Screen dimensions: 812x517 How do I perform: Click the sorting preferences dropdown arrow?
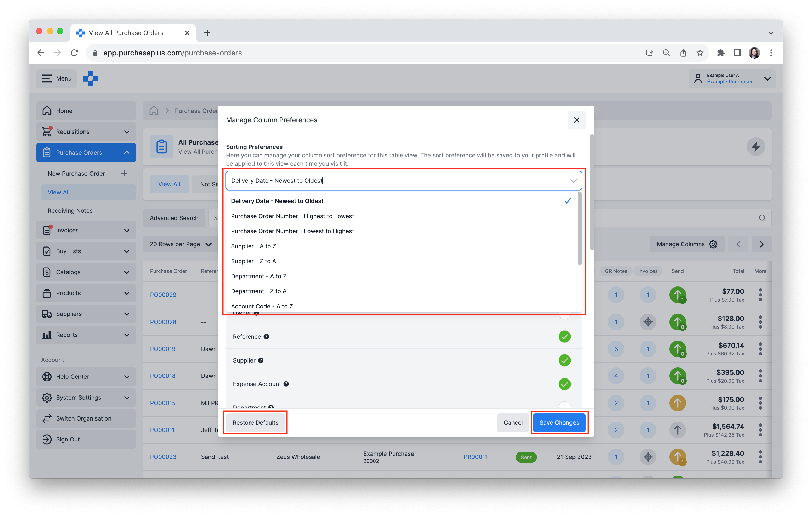point(572,180)
